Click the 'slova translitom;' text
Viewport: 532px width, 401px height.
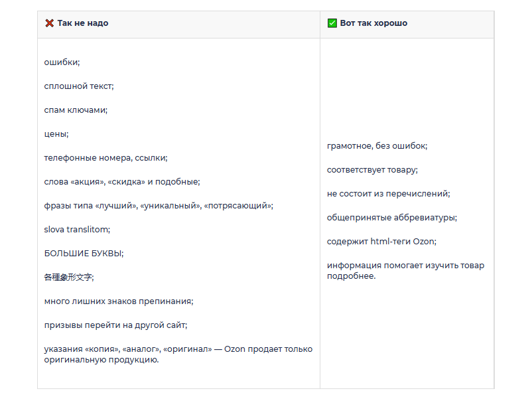tap(77, 230)
